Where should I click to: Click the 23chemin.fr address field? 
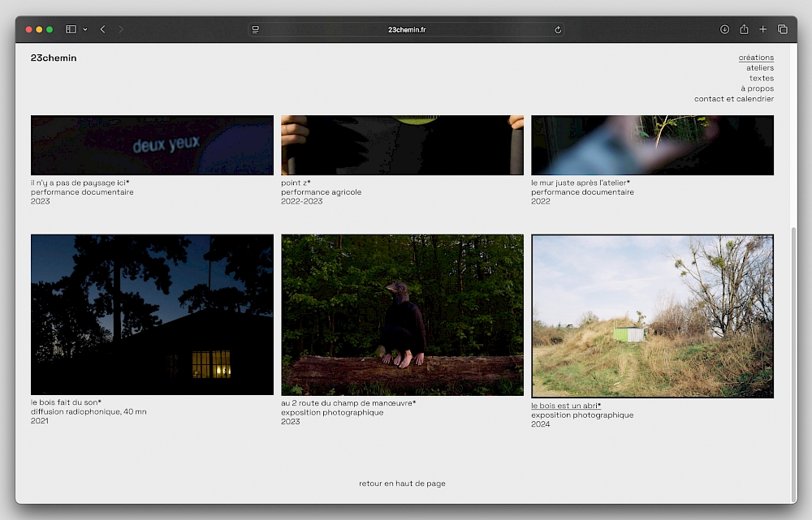click(406, 29)
